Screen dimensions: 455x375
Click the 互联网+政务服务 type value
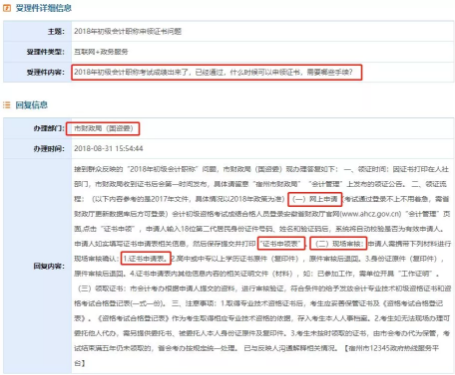[x=101, y=52]
